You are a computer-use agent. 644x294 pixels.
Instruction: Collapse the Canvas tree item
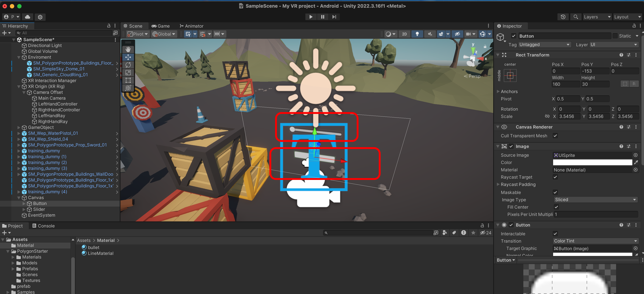[19, 198]
